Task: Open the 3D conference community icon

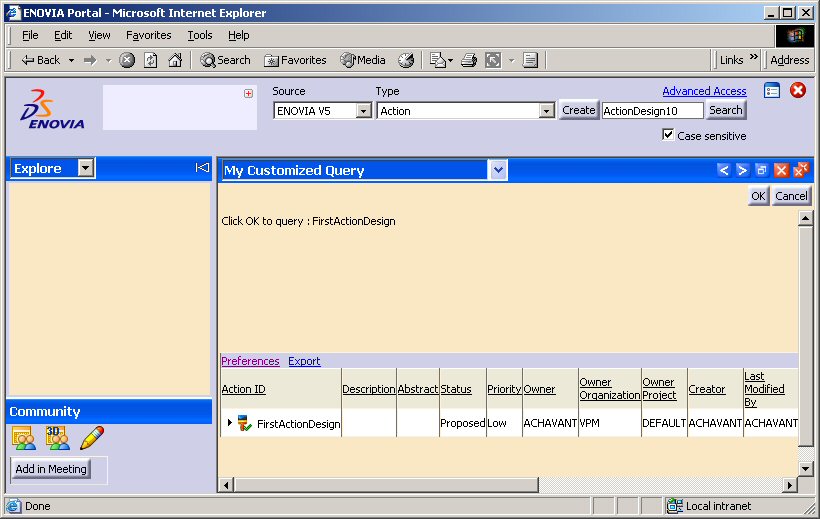Action: point(58,438)
